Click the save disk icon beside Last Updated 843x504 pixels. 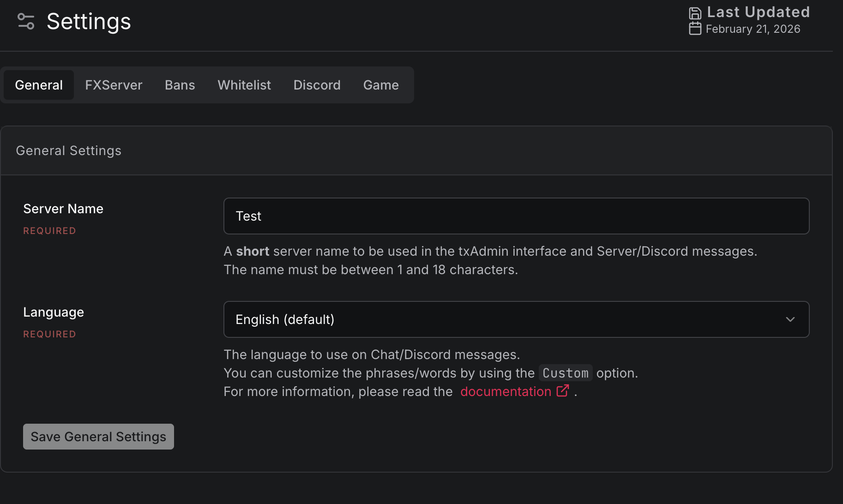(x=695, y=13)
